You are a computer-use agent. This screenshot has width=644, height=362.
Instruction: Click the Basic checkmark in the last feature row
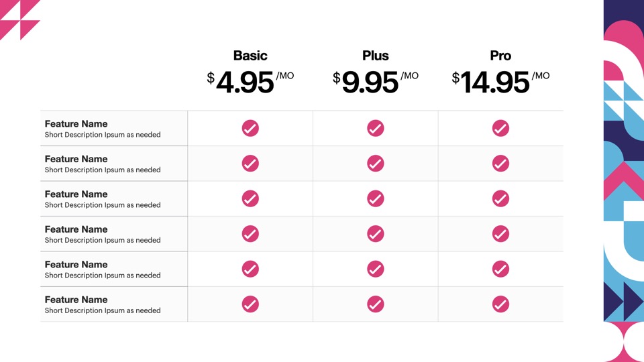point(250,304)
